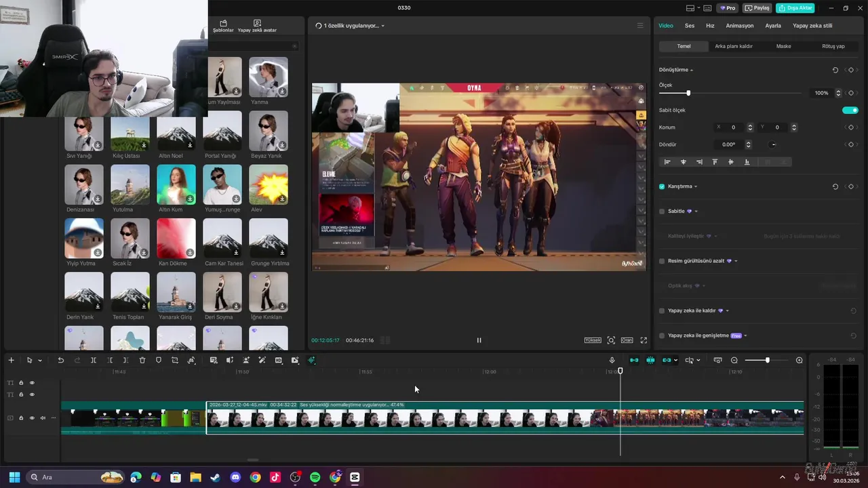This screenshot has width=868, height=488.
Task: Click the shield marker icon in timeline toolbar
Action: (x=159, y=361)
